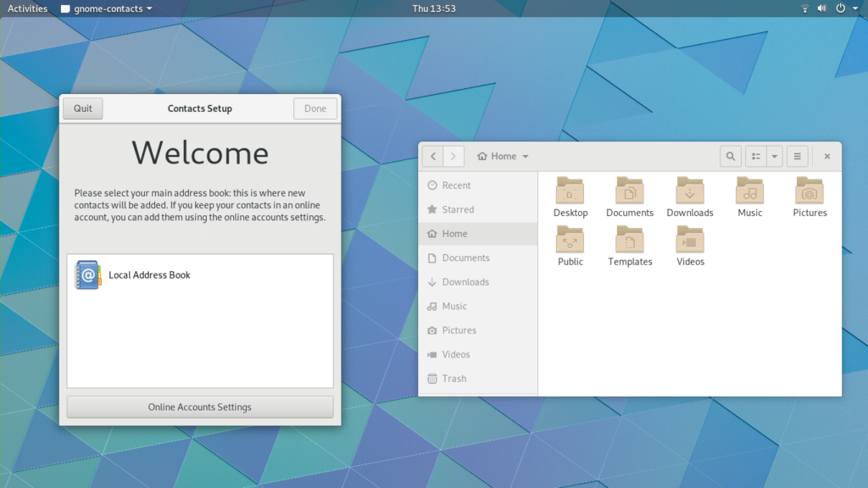Open the view options dropdown arrow

[776, 156]
